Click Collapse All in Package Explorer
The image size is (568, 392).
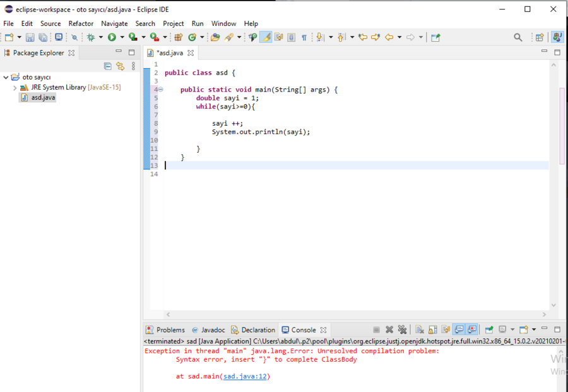[x=107, y=66]
